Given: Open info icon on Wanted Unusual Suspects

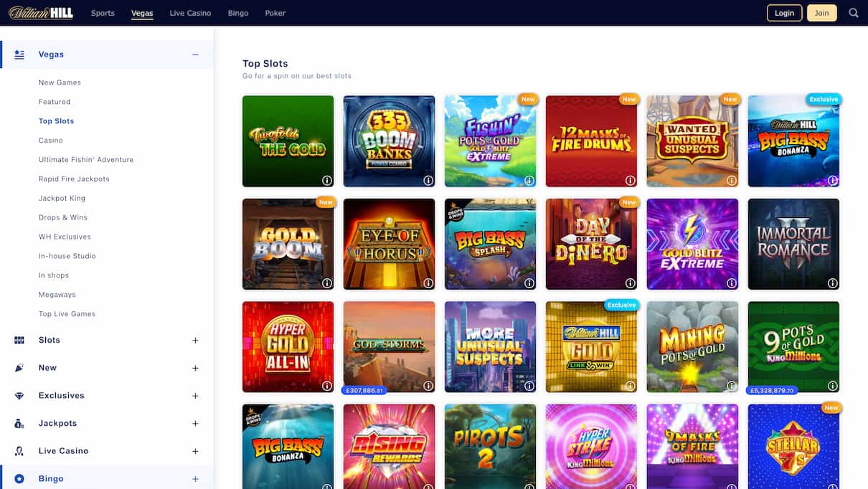Looking at the screenshot, I should click(x=732, y=181).
